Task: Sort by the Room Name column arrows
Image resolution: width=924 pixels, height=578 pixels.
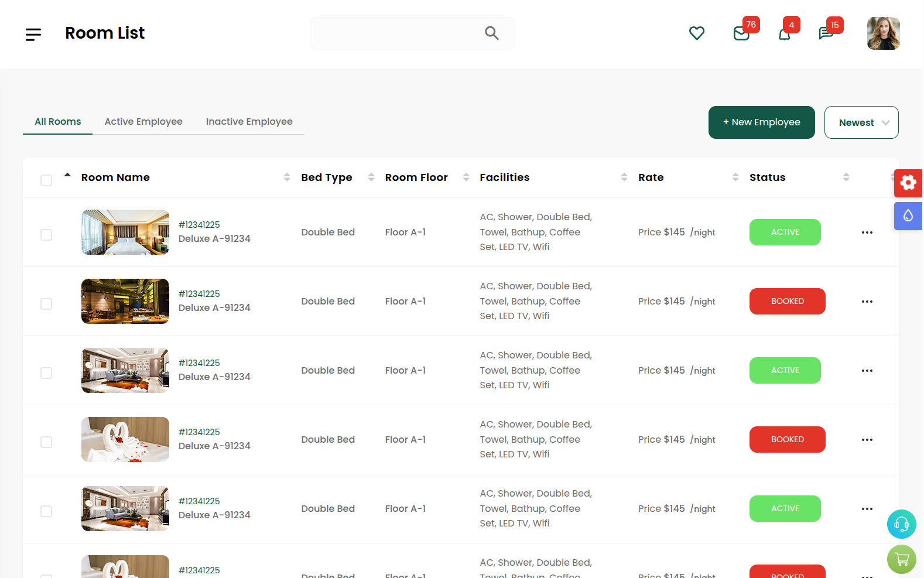Action: 287,177
